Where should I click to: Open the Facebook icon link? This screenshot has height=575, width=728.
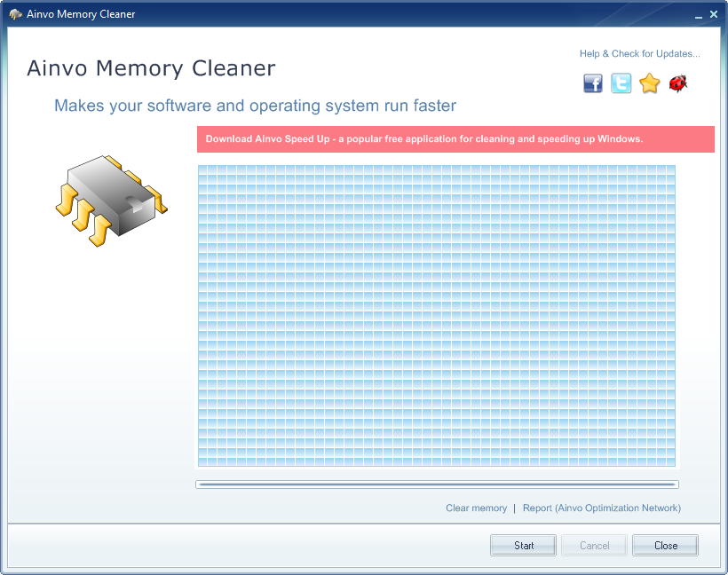[x=593, y=83]
